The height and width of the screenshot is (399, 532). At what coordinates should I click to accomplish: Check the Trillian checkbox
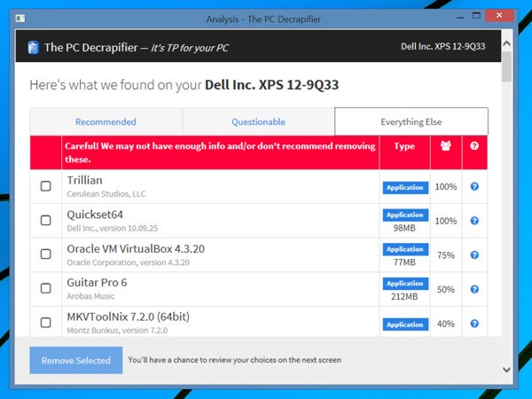click(46, 186)
